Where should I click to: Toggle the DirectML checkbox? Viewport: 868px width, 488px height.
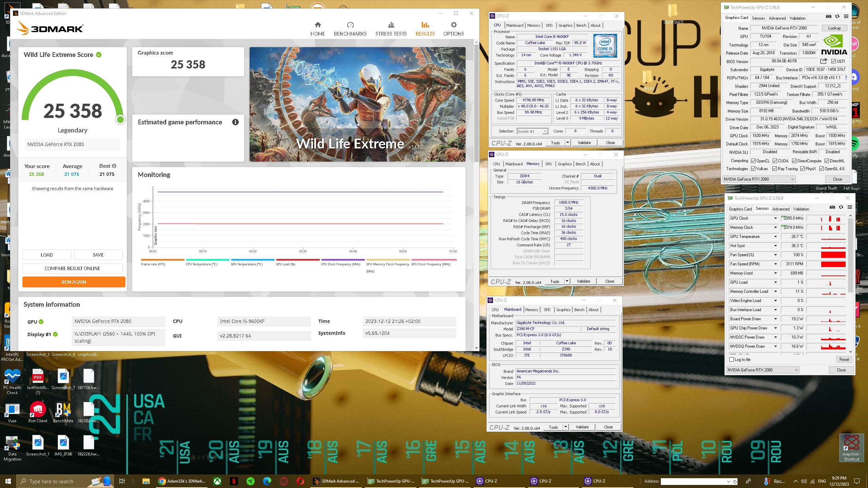[827, 161]
